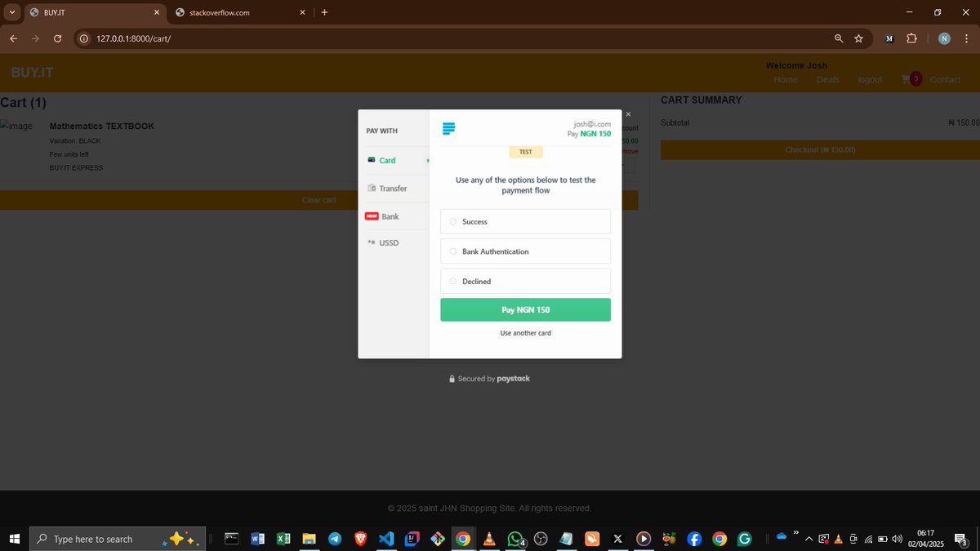Open Grammarly from taskbar
This screenshot has height=551, width=980.
[745, 539]
